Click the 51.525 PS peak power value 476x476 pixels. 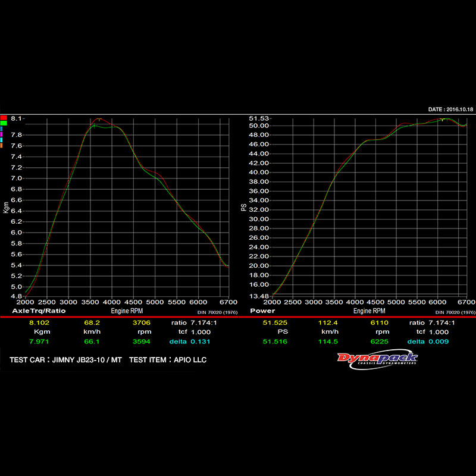click(275, 322)
